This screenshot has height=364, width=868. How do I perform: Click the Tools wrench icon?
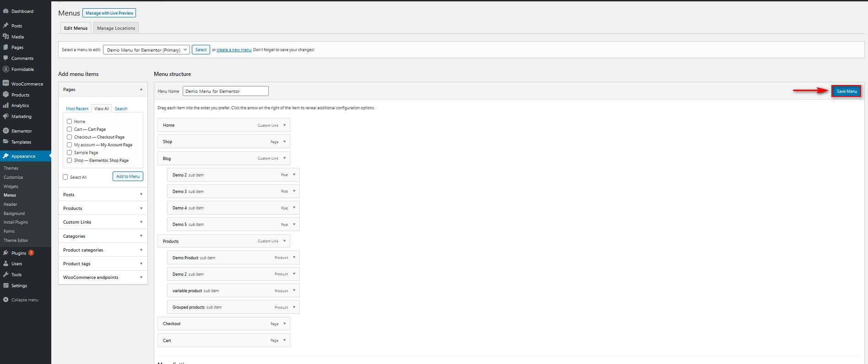[x=6, y=274]
